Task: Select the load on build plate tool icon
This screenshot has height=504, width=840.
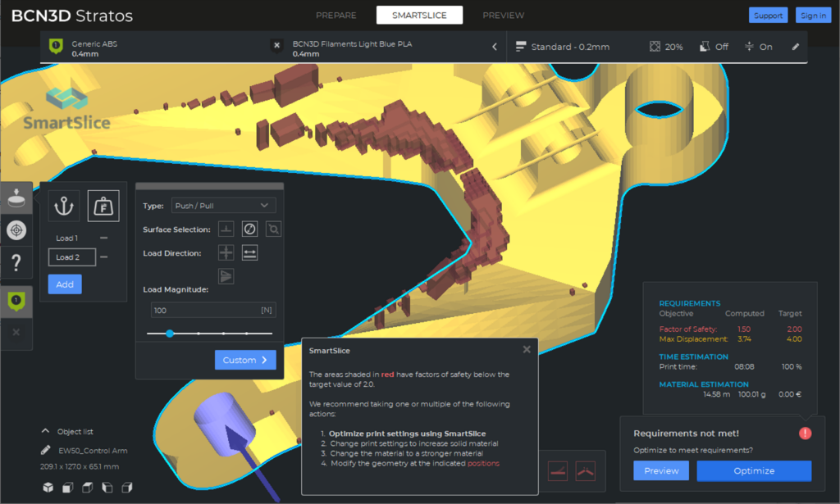Action: click(16, 198)
